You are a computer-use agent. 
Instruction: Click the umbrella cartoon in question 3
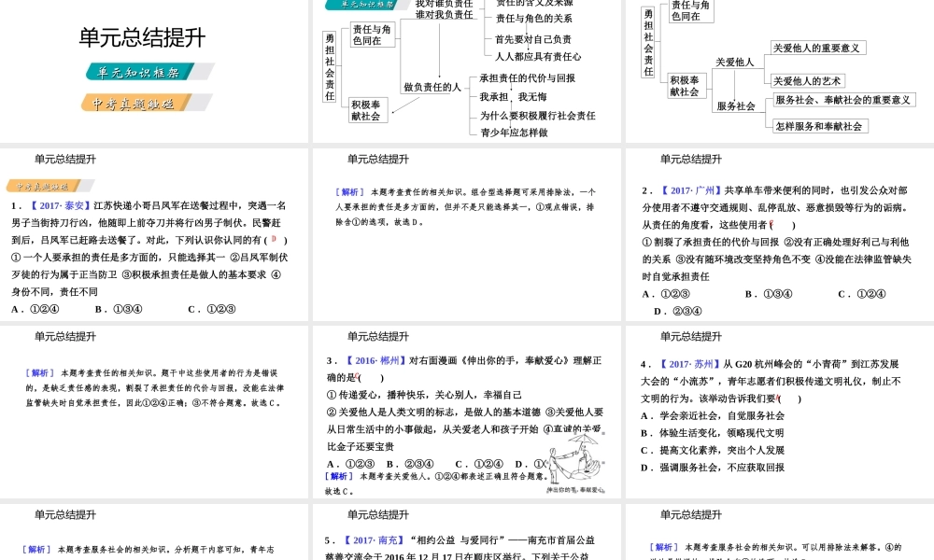[x=576, y=461]
